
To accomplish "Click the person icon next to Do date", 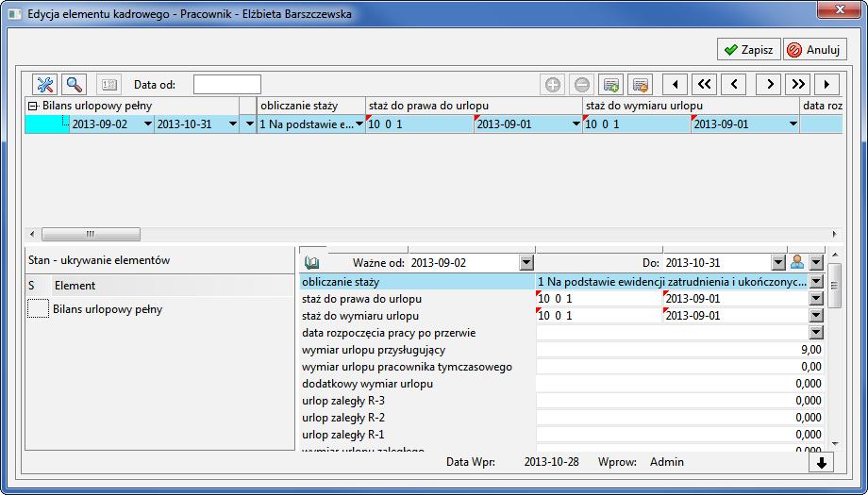I will click(797, 262).
